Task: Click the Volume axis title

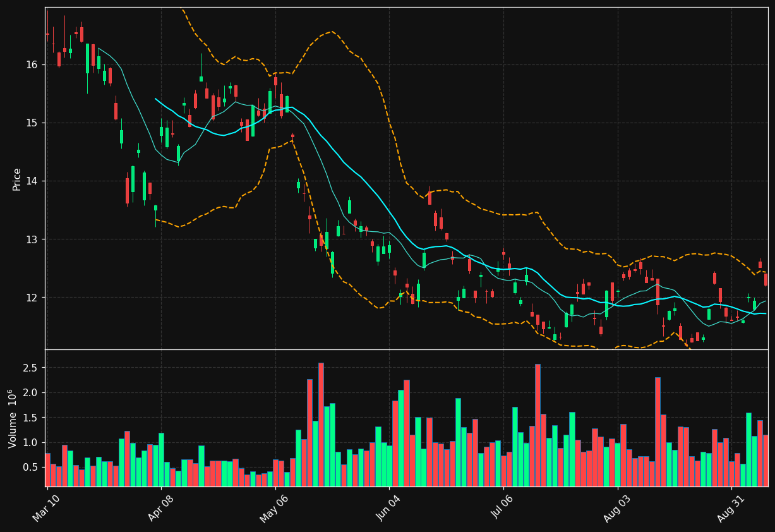Action: (13, 418)
